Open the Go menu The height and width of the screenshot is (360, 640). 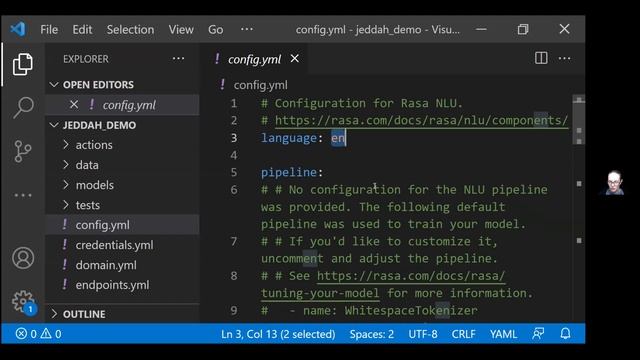pyautogui.click(x=216, y=29)
